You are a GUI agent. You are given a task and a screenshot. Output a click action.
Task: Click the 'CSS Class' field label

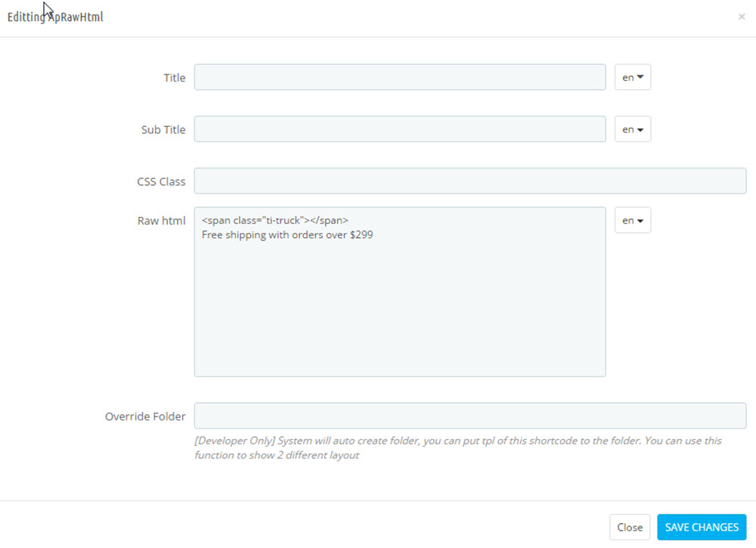(161, 181)
